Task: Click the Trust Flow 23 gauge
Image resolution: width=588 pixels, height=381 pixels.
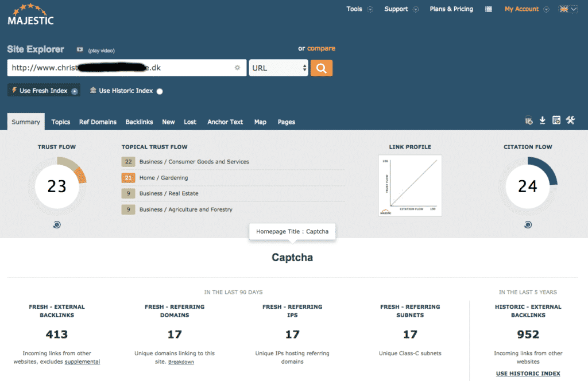Action: pos(57,186)
